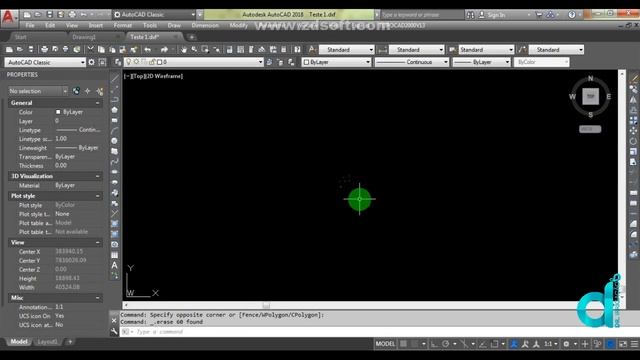Click Sign In
The image size is (640, 360).
(496, 15)
